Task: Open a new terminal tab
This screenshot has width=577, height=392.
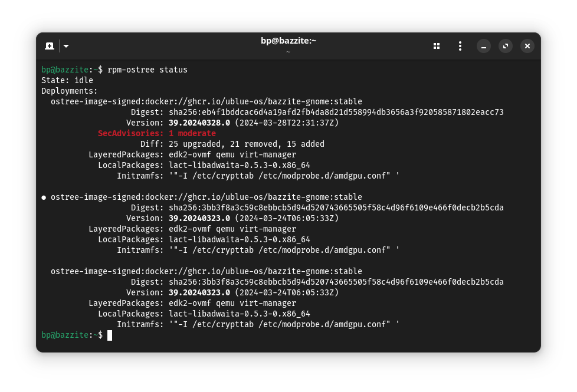Action: (x=50, y=46)
